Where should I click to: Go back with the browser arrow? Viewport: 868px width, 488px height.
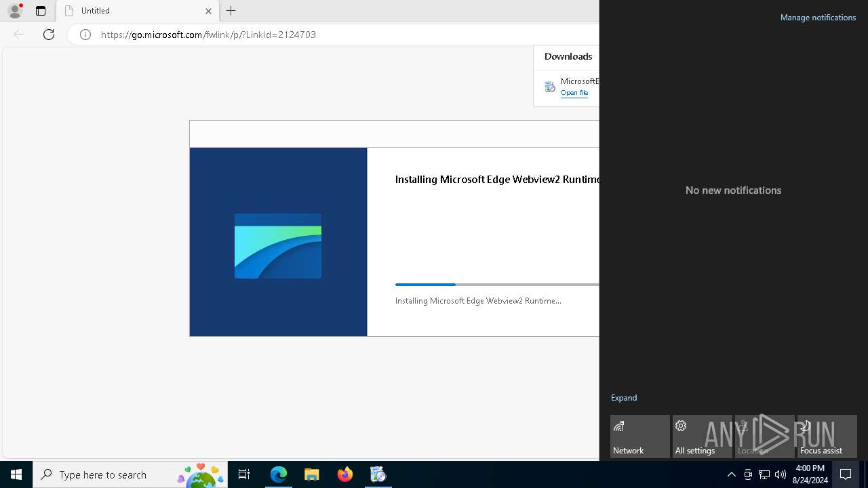point(19,35)
